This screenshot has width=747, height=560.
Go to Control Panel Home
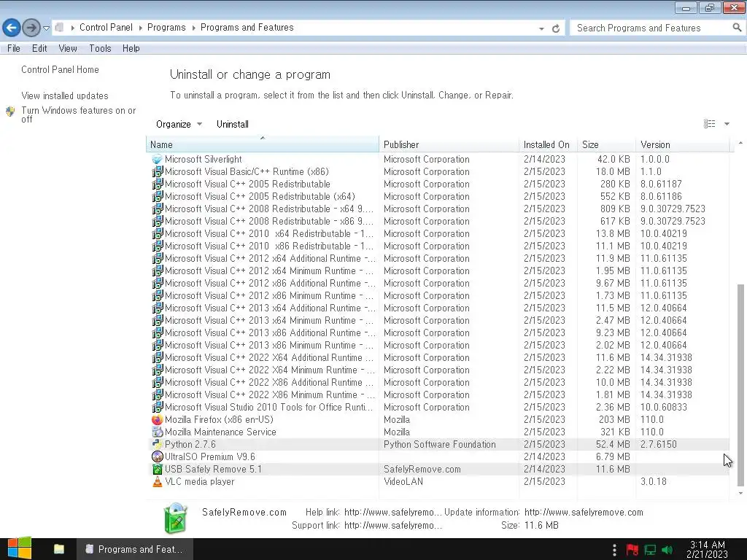pyautogui.click(x=60, y=69)
